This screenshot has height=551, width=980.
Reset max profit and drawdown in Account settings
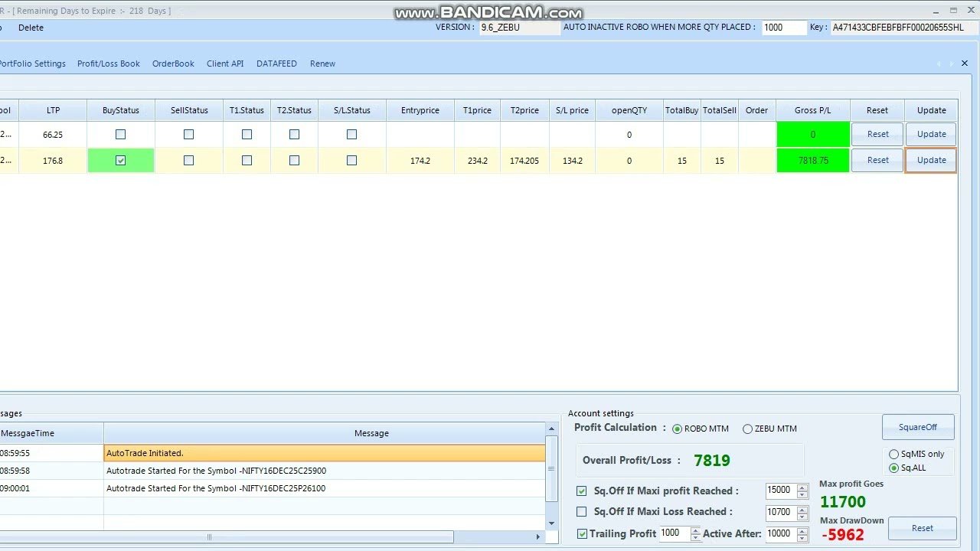tap(923, 528)
